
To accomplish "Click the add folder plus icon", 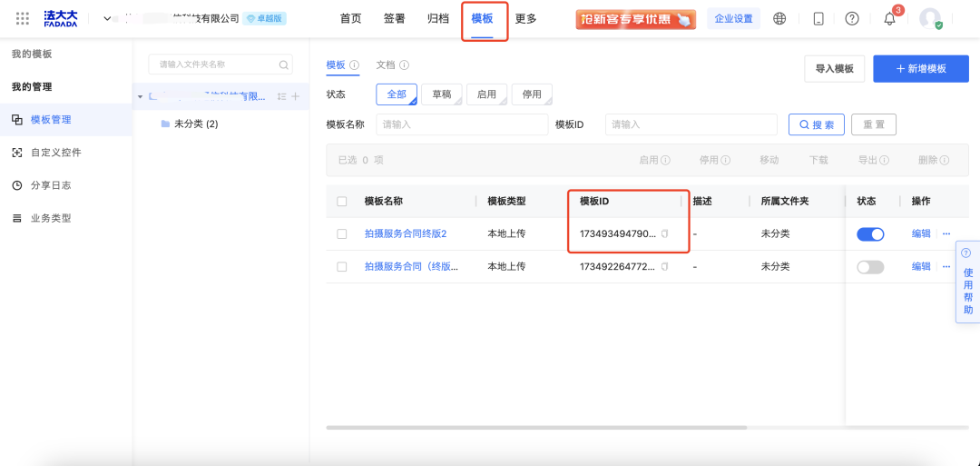I will pyautogui.click(x=295, y=96).
